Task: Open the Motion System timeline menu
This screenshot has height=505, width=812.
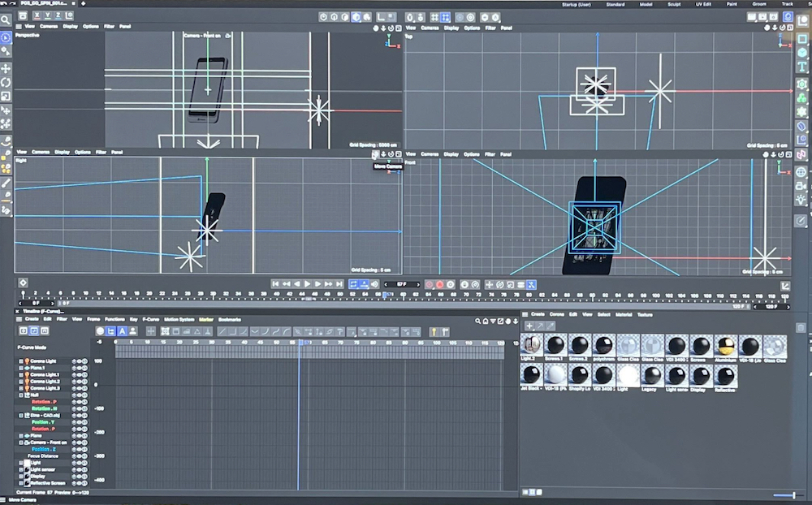Action: (x=180, y=319)
